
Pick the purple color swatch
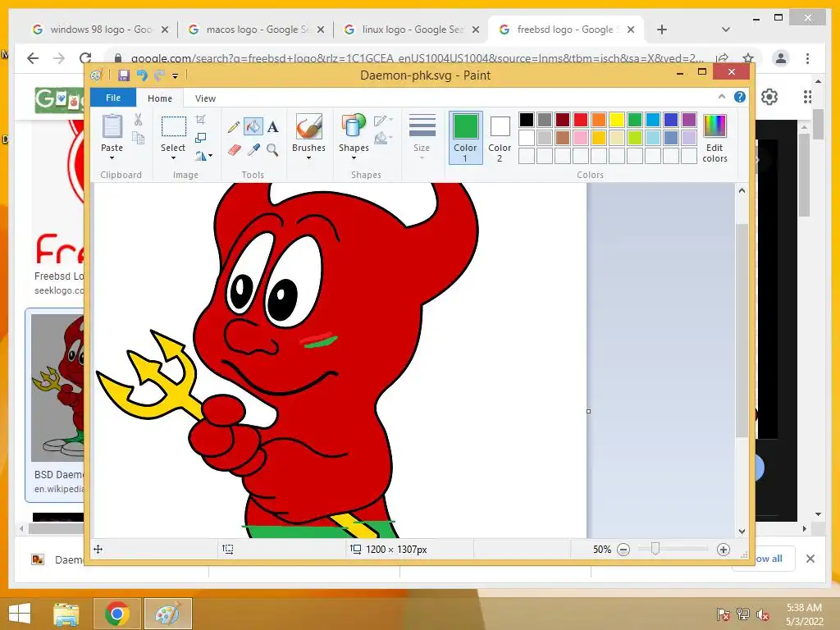tap(689, 120)
